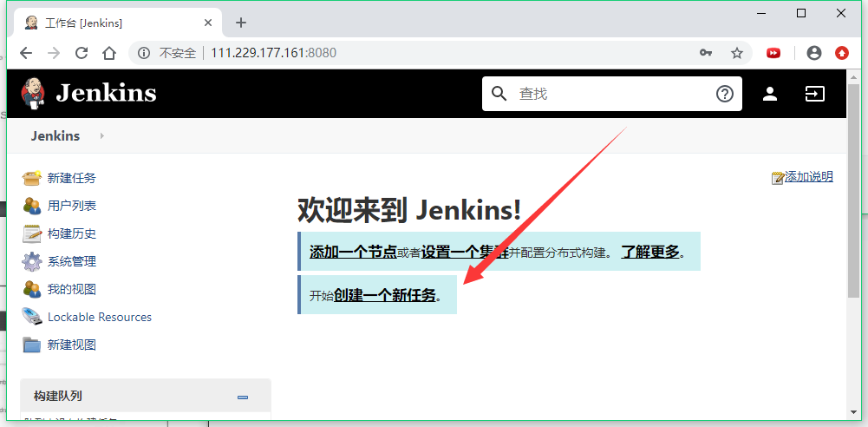Viewport: 868px width, 427px height.
Task: Open the user profile icon in the header
Action: coord(769,94)
